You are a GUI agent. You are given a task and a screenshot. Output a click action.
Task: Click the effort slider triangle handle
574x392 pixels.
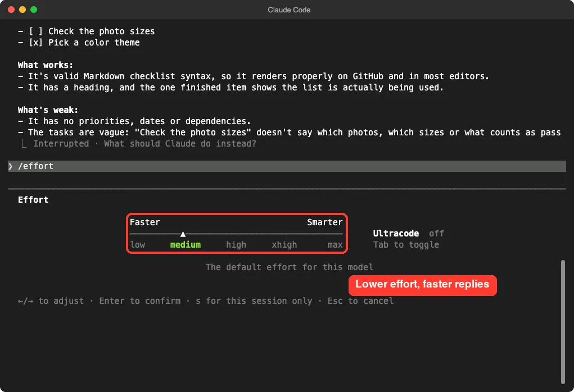pyautogui.click(x=183, y=234)
